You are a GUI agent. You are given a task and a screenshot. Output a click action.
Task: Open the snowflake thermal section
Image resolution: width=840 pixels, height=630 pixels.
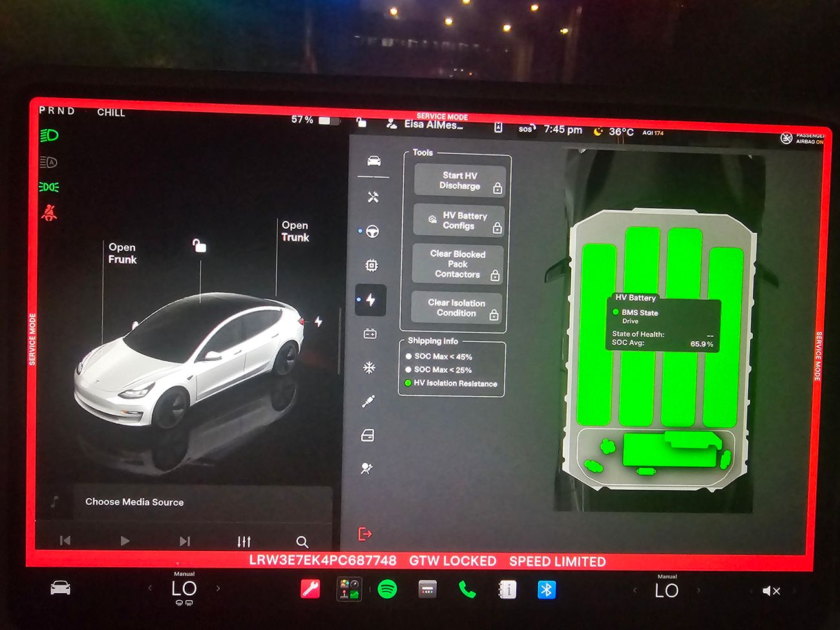click(369, 368)
